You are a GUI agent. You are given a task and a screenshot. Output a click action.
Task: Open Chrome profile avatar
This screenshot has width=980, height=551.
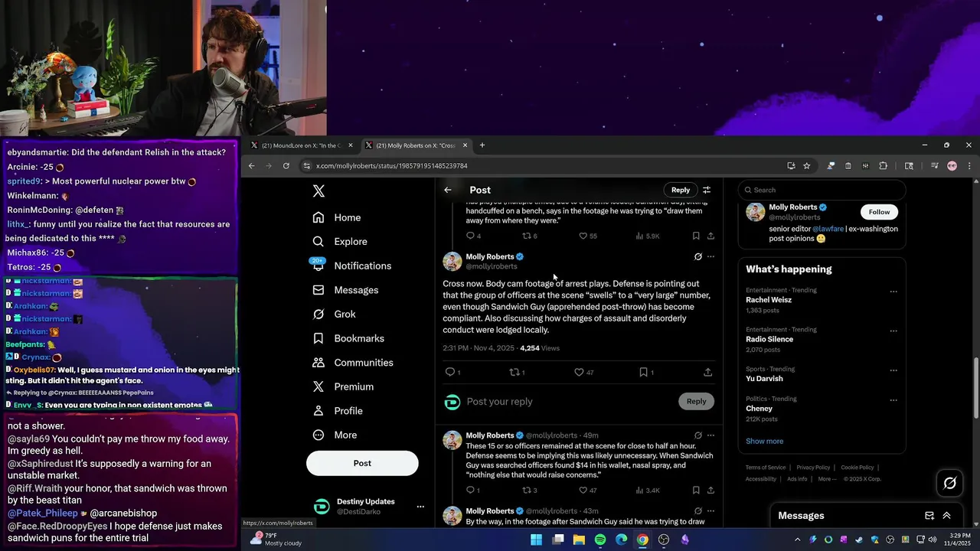(952, 165)
